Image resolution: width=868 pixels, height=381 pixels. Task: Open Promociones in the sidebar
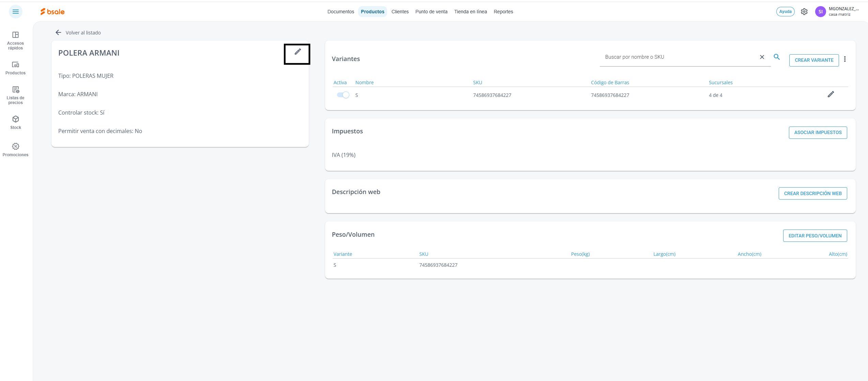[x=15, y=149]
